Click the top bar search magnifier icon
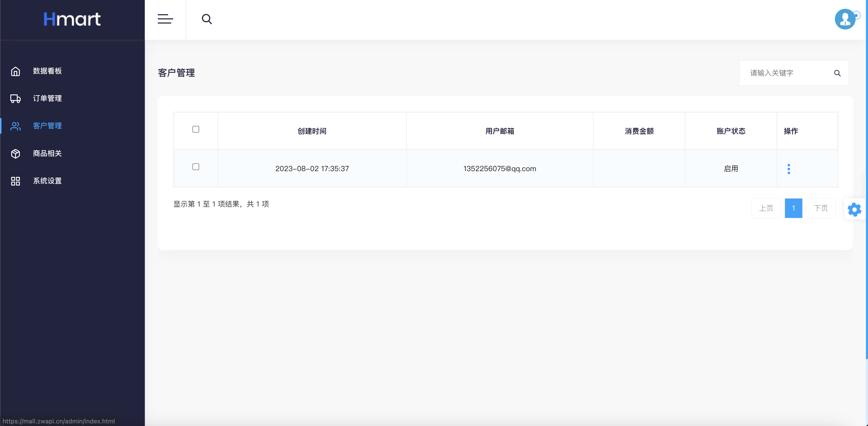868x426 pixels. point(207,19)
